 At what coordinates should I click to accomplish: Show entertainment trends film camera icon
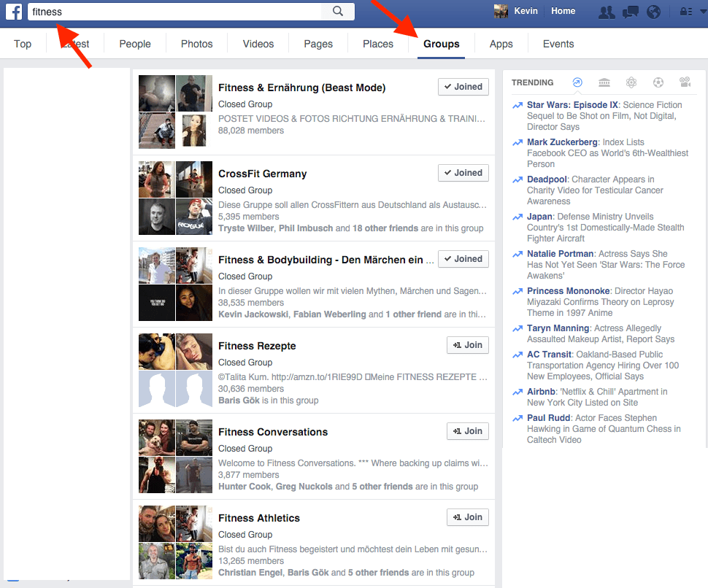point(685,82)
